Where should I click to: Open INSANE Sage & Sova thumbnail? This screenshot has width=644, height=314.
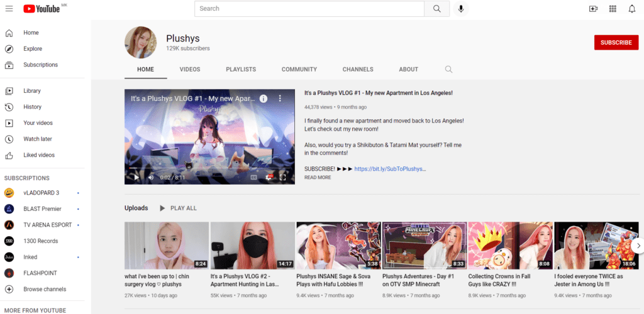[x=338, y=246]
